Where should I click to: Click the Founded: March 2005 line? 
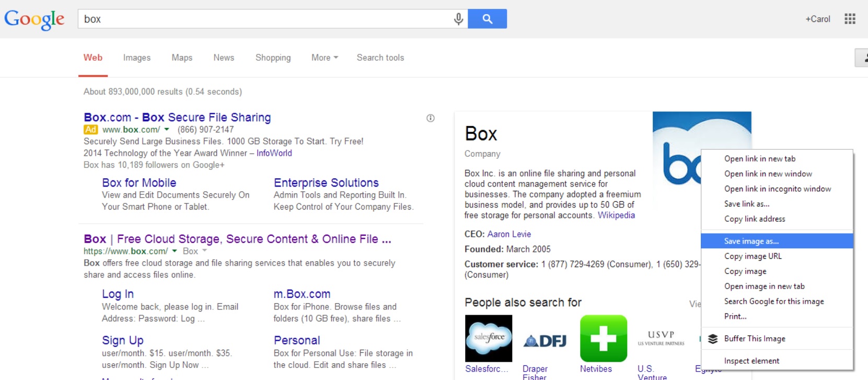pos(507,249)
